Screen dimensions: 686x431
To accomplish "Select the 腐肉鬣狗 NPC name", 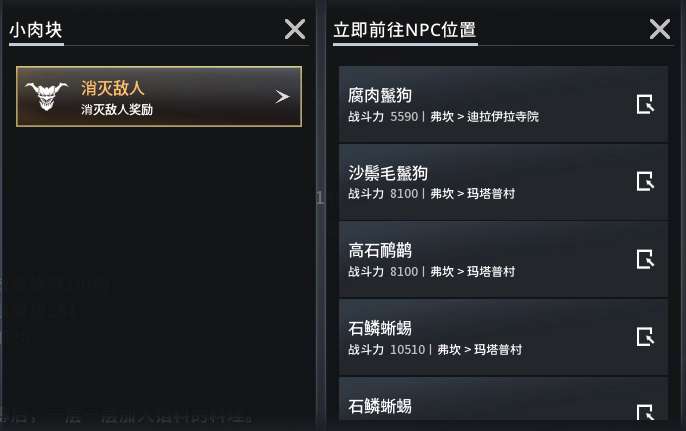I will point(380,95).
